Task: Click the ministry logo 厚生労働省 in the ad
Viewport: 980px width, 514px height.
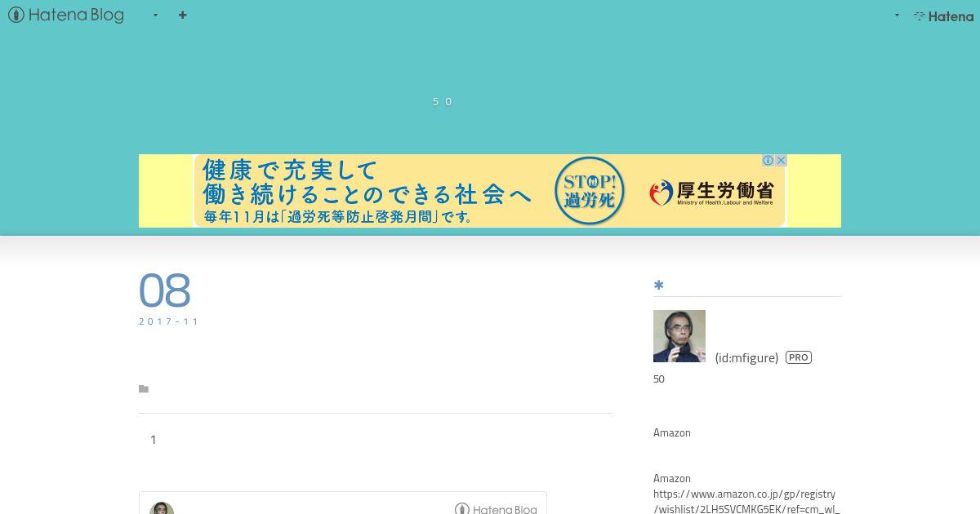Action: [x=711, y=193]
